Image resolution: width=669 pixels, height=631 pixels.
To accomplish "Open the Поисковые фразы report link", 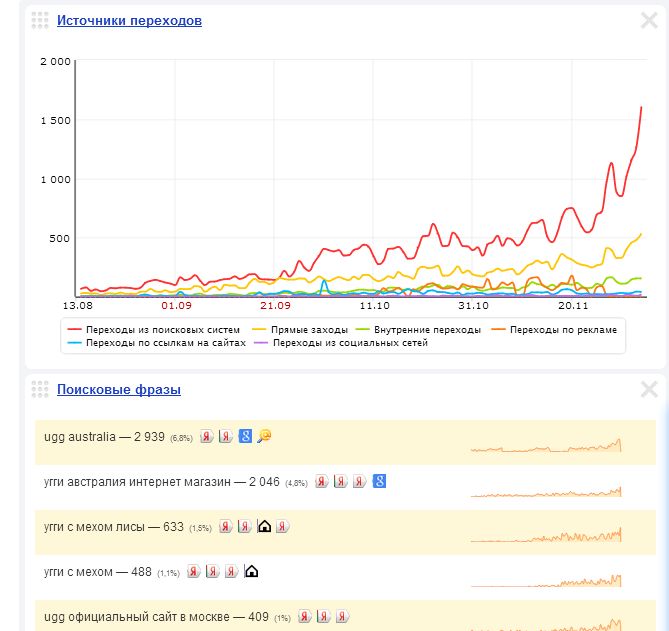I will pos(119,390).
